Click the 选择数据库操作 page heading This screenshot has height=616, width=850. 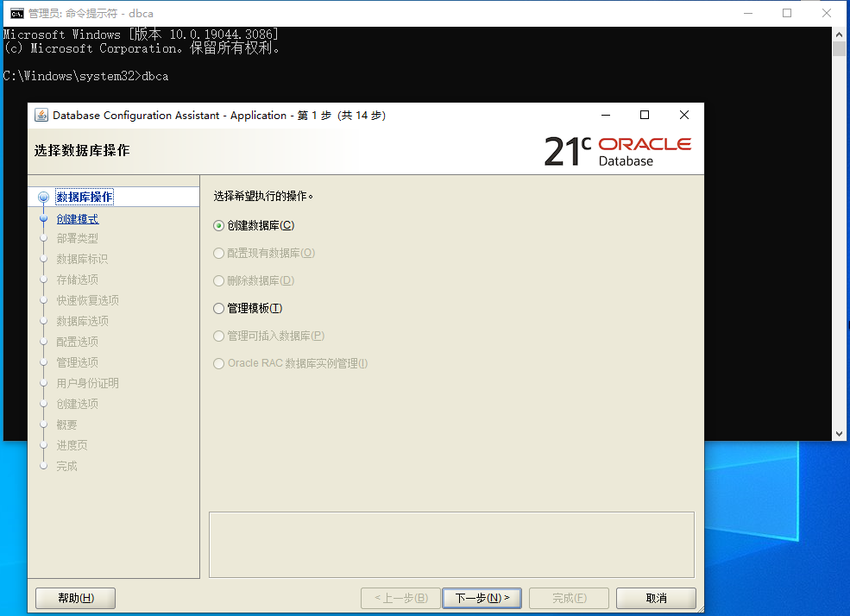pyautogui.click(x=82, y=151)
